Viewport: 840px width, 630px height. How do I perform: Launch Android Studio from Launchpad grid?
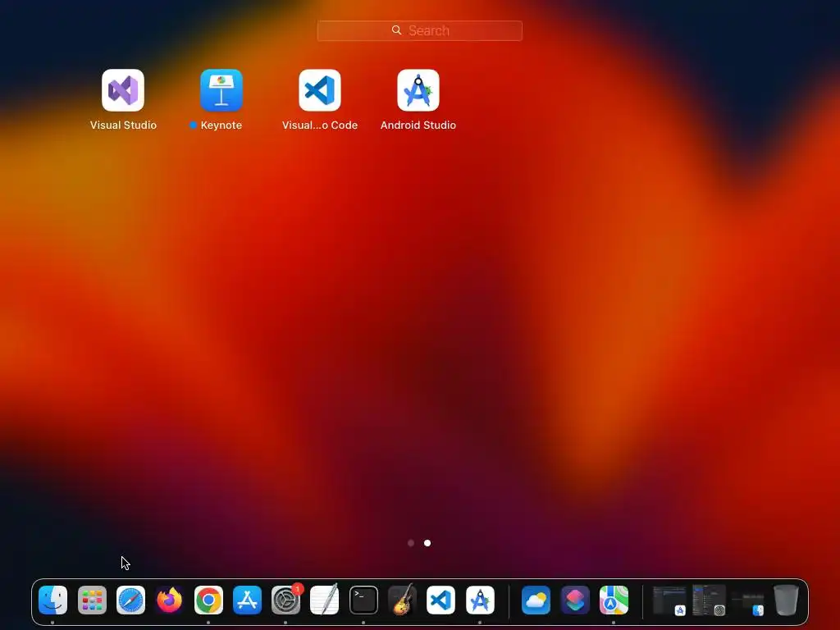point(418,90)
